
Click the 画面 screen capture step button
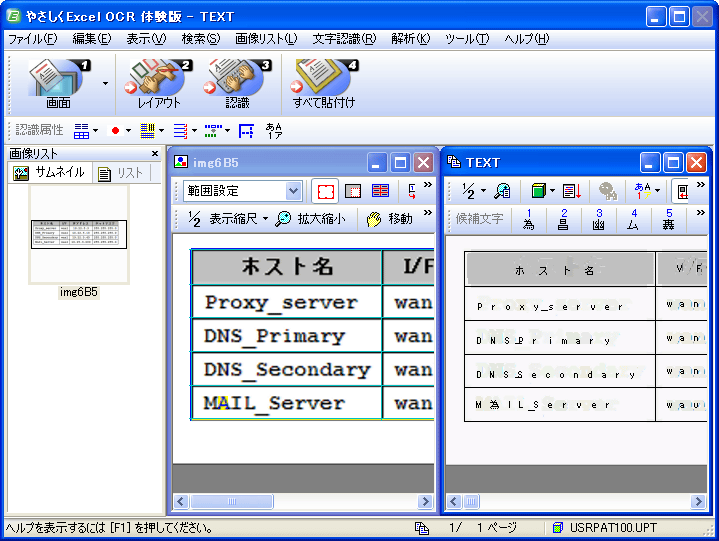click(58, 84)
